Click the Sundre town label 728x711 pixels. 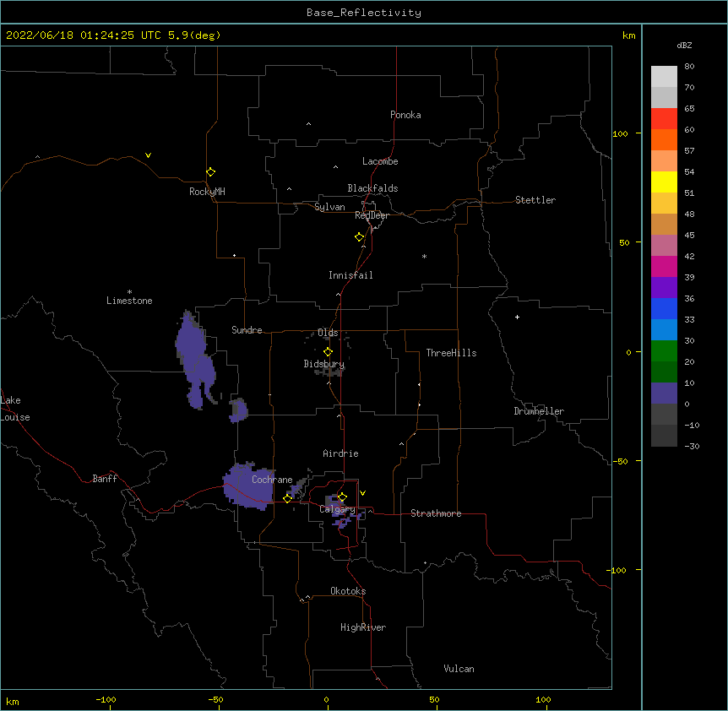tap(247, 330)
